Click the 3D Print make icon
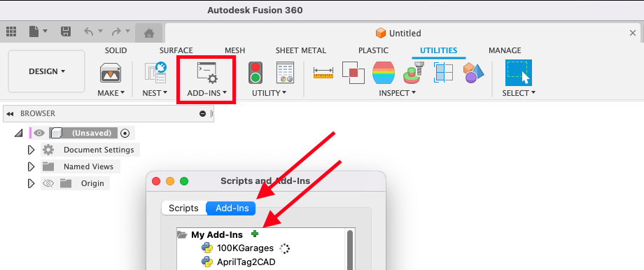This screenshot has width=644, height=270. coord(111,73)
